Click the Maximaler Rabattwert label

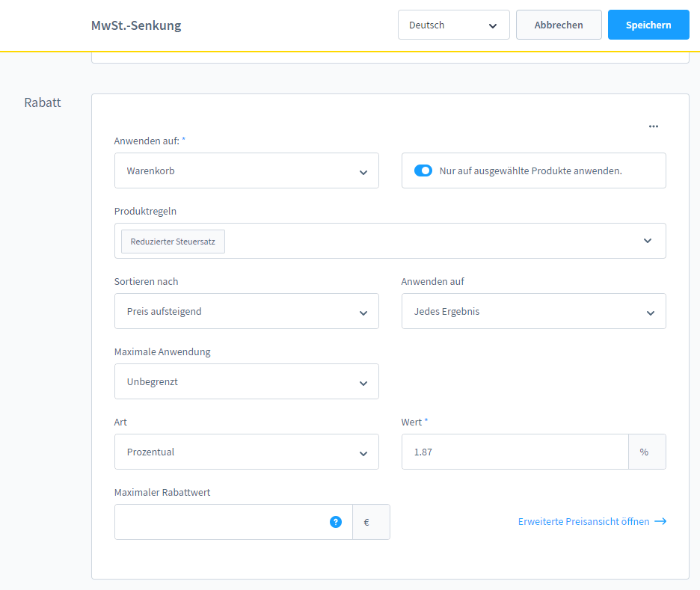coord(162,492)
